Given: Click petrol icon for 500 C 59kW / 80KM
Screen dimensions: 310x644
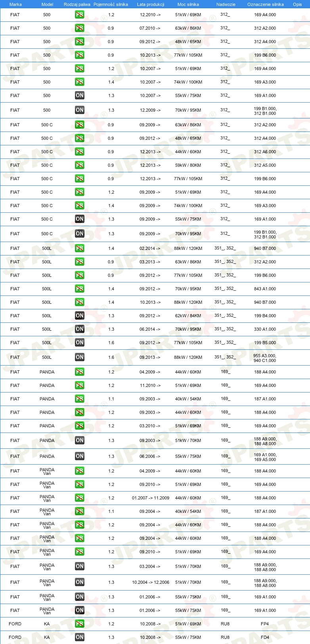Looking at the screenshot, I should click(x=80, y=165).
